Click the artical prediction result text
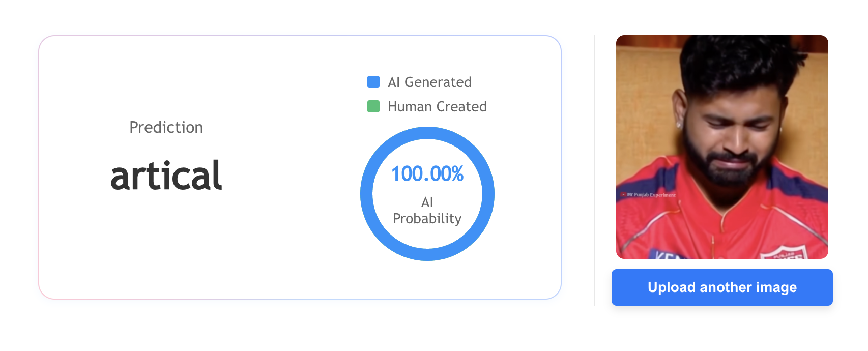The width and height of the screenshot is (868, 351). pyautogui.click(x=166, y=175)
